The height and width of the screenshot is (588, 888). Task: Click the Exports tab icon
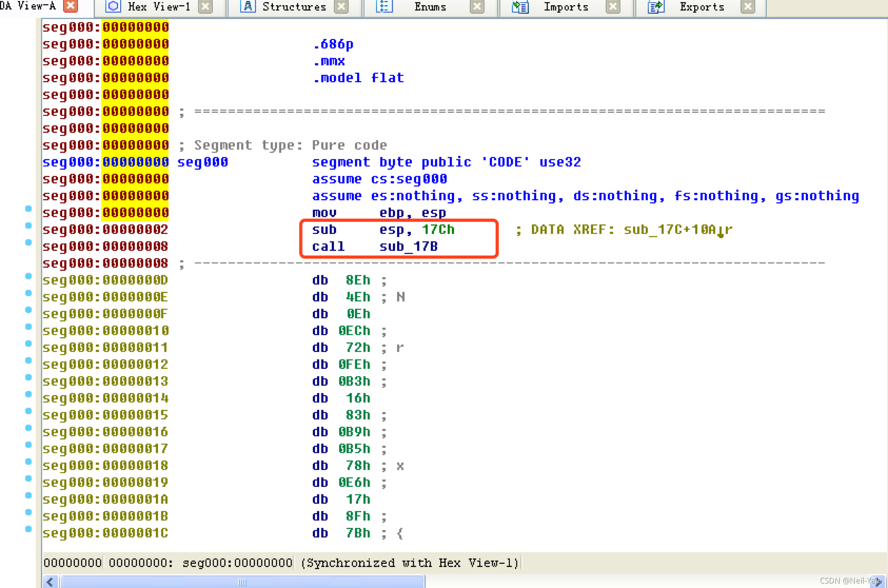656,7
